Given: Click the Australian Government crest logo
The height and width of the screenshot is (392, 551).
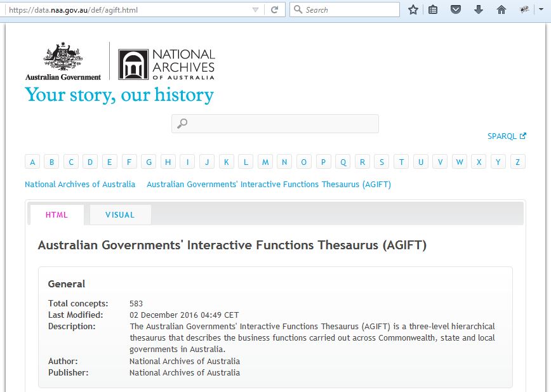Looking at the screenshot, I should [x=63, y=61].
